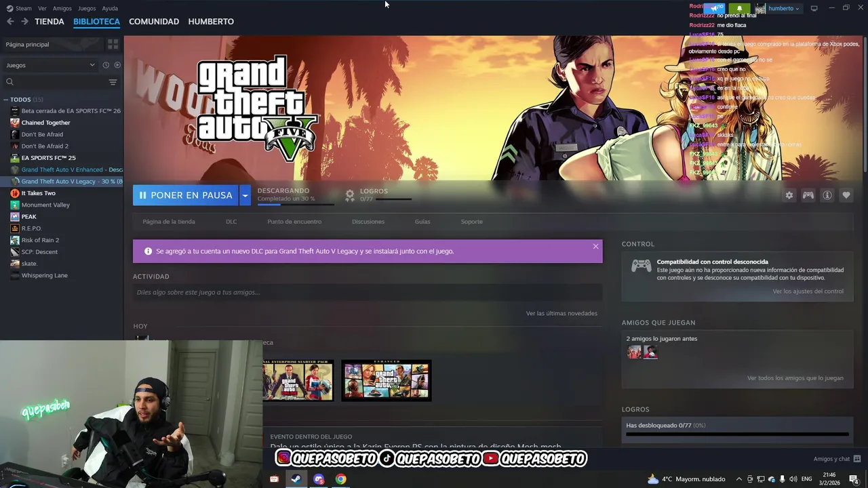The height and width of the screenshot is (488, 868).
Task: Open Punto de encuentro tab
Action: coord(294,222)
